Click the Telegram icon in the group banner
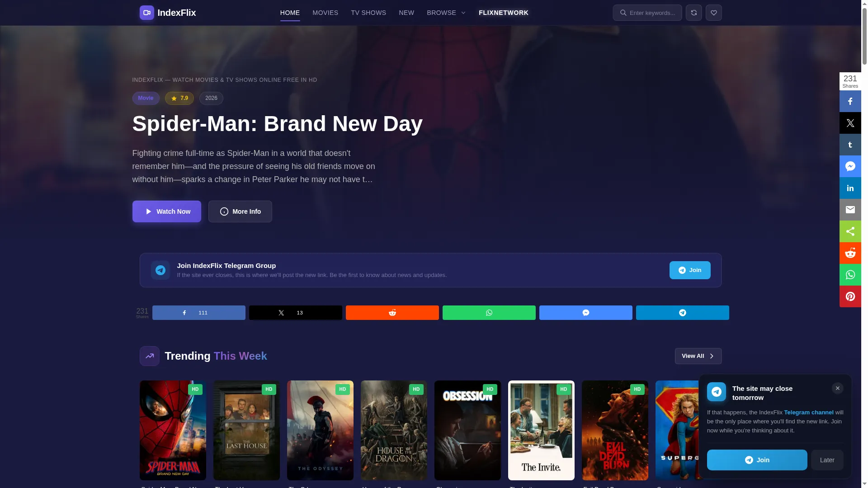The height and width of the screenshot is (488, 868). click(x=160, y=270)
